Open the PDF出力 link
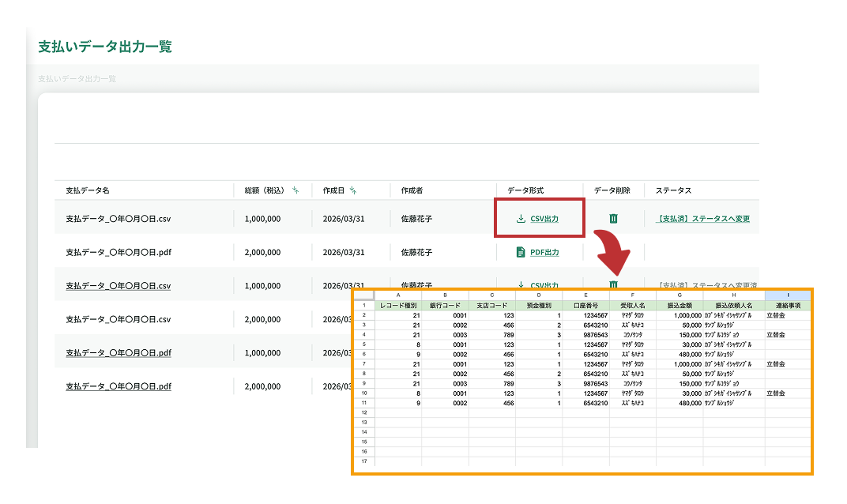Viewport: 847px width, 504px height. click(x=544, y=252)
